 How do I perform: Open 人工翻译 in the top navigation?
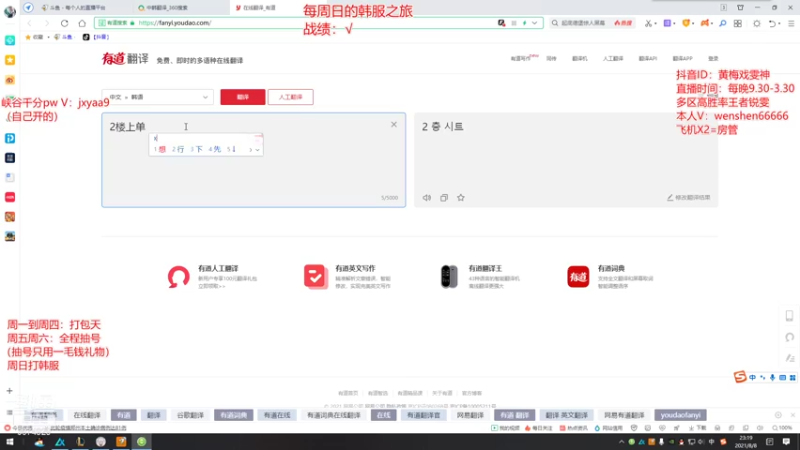[x=613, y=59]
